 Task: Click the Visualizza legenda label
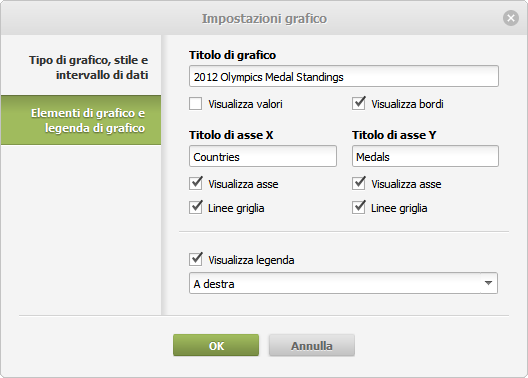[251, 260]
